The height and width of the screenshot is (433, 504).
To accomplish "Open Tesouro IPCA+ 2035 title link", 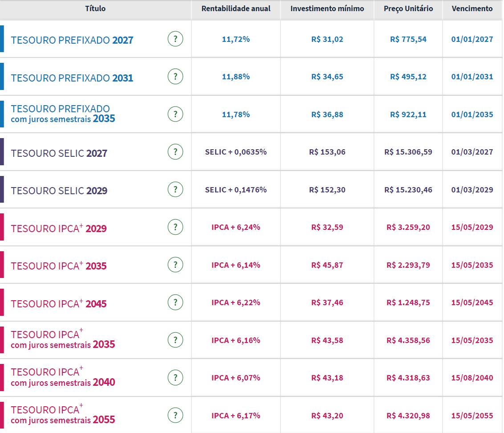I will [59, 266].
